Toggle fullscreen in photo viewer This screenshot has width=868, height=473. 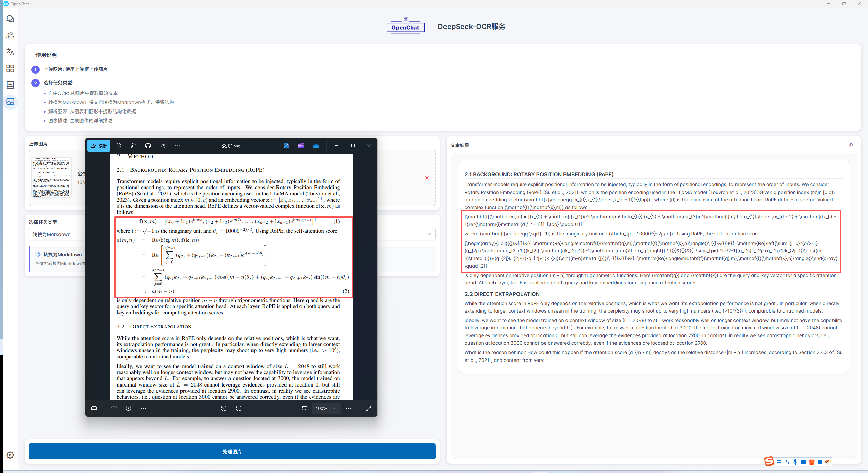pyautogui.click(x=368, y=408)
